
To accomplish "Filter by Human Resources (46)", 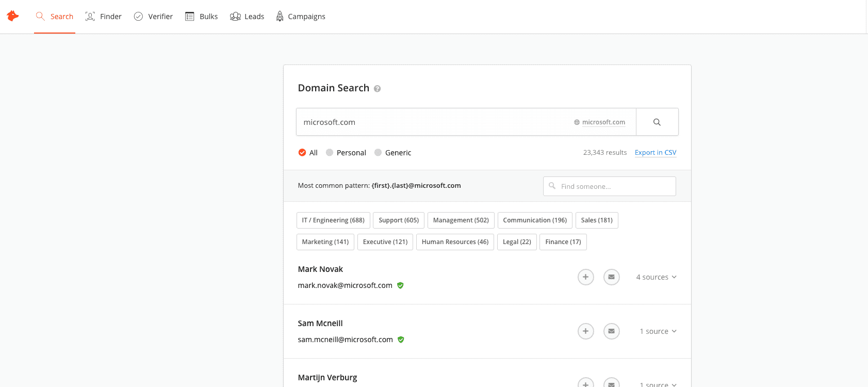I will coord(455,242).
